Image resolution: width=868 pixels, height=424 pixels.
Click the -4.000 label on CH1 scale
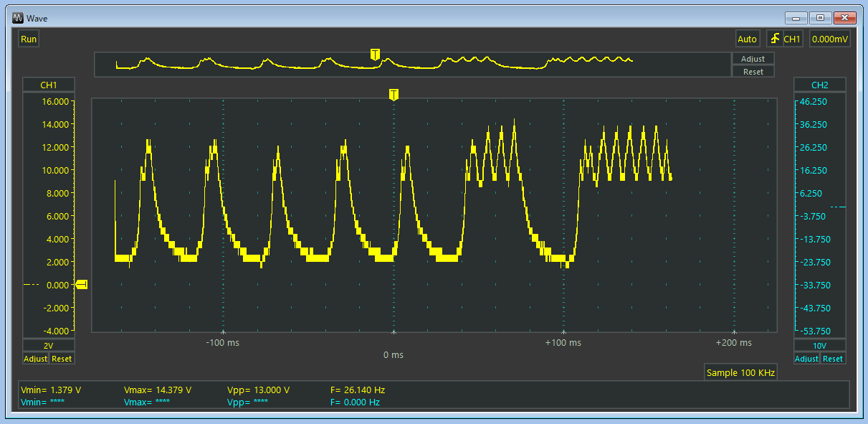(x=55, y=331)
